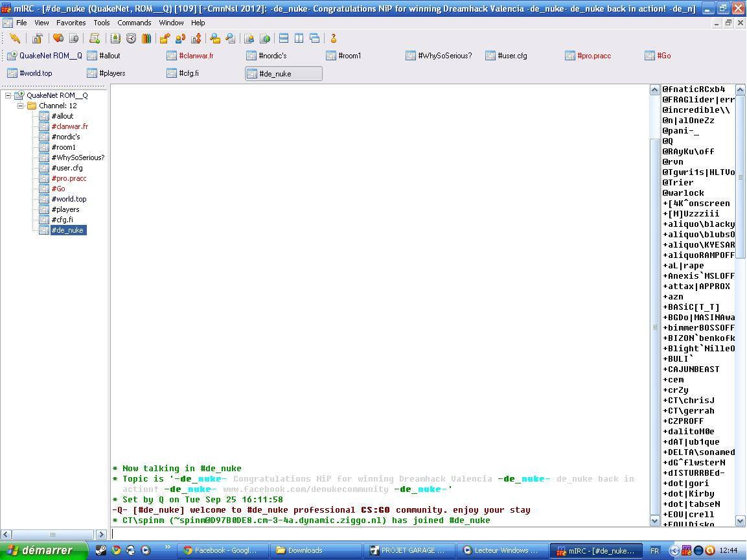Screen dimensions: 747x560
Task: Open mIRC Options hammer icon
Action: click(x=38, y=38)
